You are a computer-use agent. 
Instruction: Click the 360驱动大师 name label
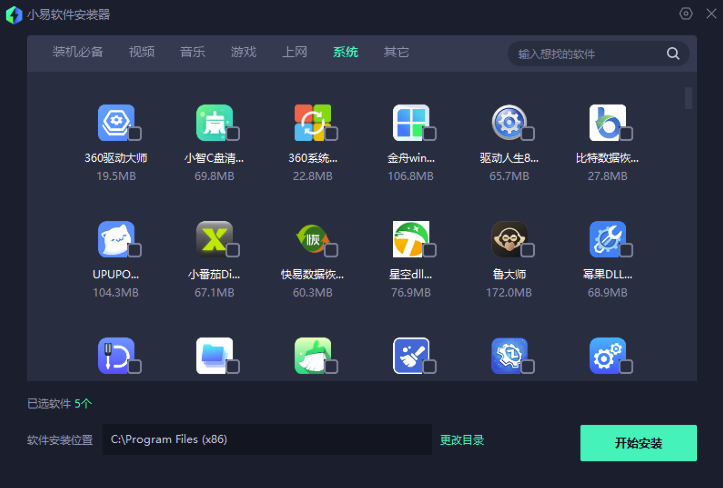[116, 158]
